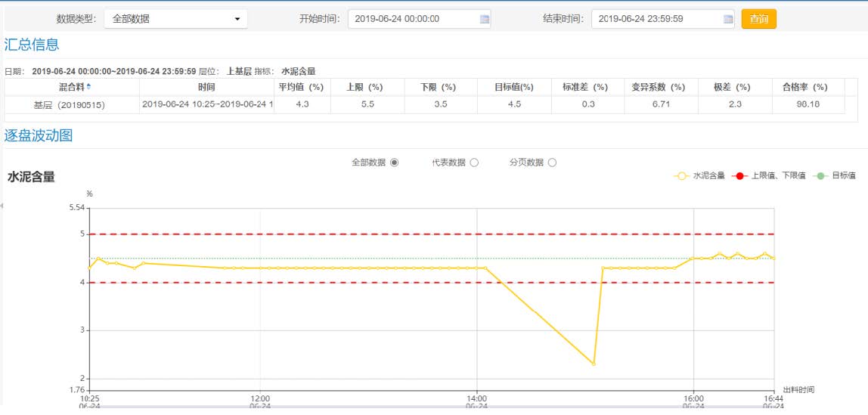Select the 分页数据 radio button
This screenshot has width=868, height=415.
(x=552, y=163)
